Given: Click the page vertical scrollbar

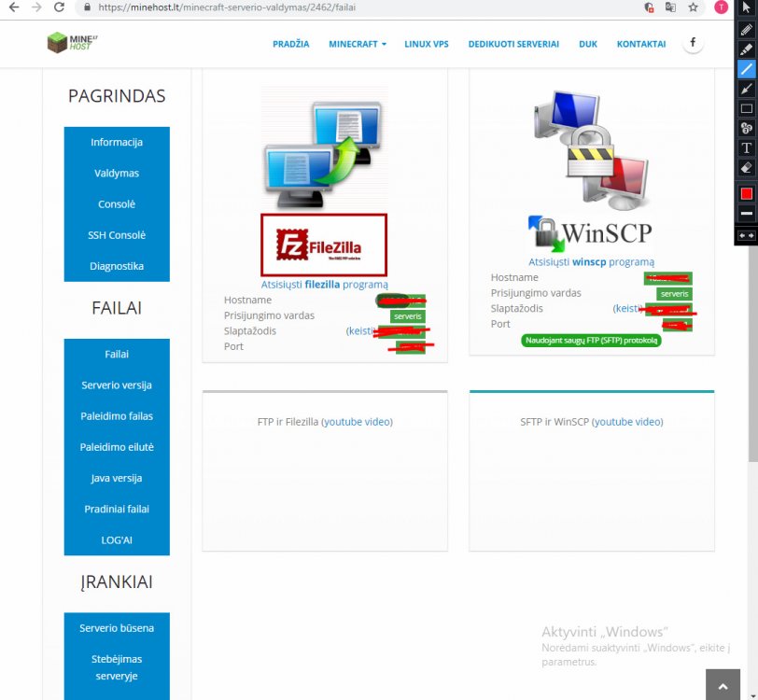Looking at the screenshot, I should point(752,353).
